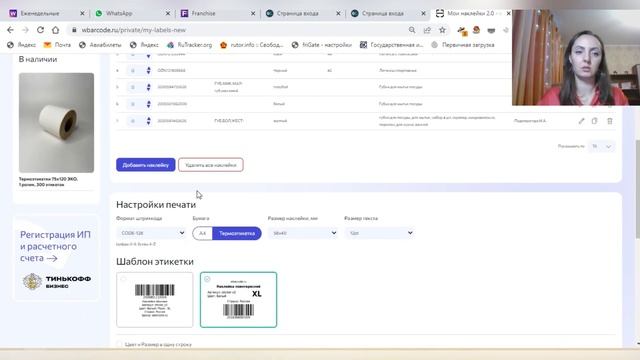Open the Размер наклейки, мм dropdown

[303, 233]
